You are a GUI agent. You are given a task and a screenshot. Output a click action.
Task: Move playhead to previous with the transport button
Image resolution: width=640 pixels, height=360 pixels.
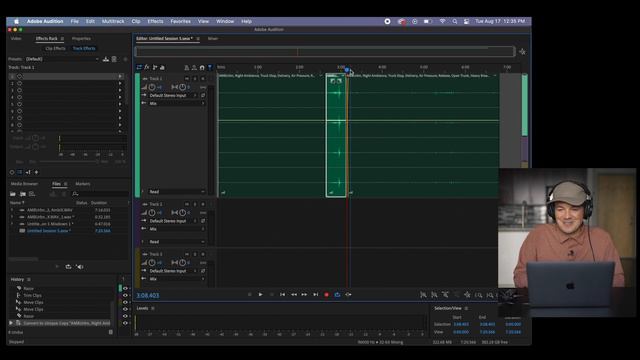(282, 294)
